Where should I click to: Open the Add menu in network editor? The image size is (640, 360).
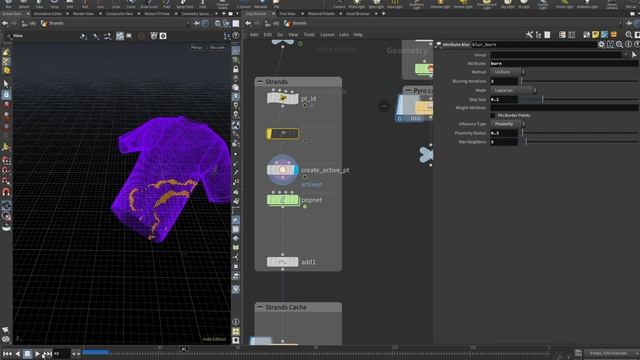click(x=254, y=35)
